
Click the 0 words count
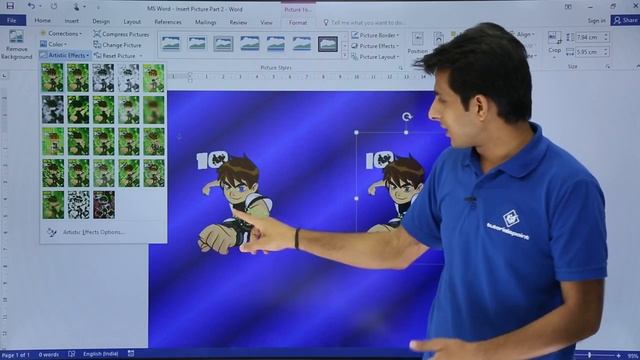click(49, 354)
